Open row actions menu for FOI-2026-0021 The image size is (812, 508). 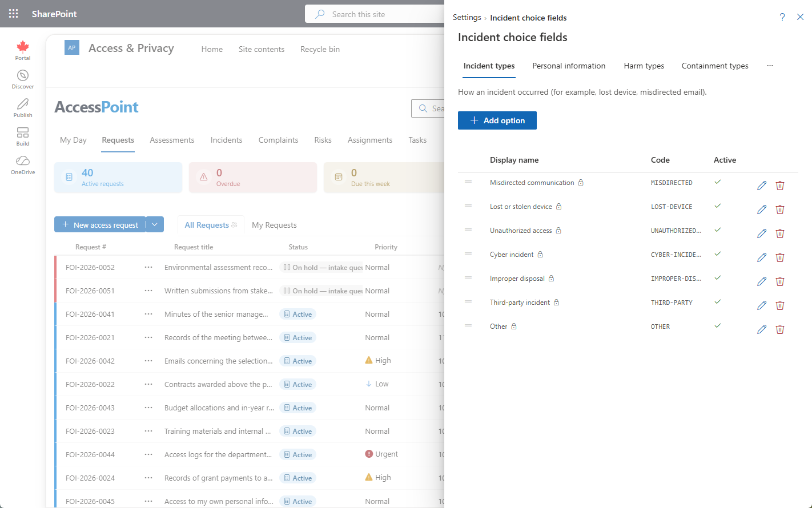(148, 337)
